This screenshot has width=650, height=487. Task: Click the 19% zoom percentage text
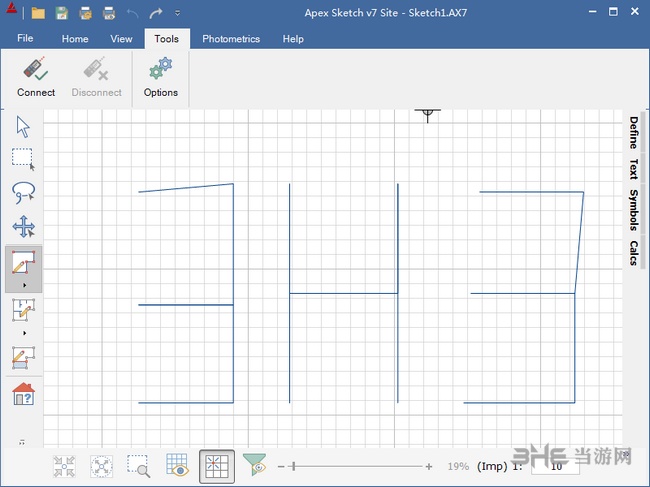[x=458, y=467]
